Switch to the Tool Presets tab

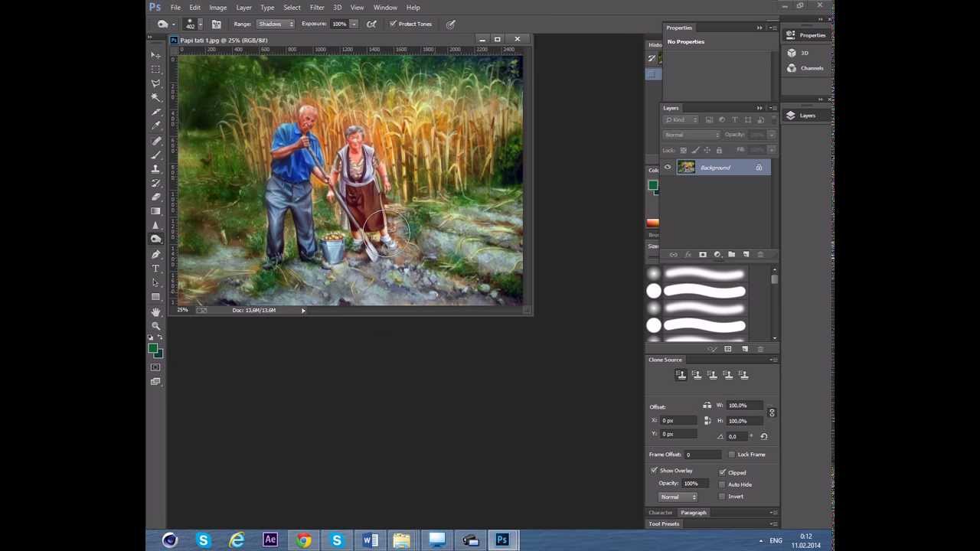(664, 524)
